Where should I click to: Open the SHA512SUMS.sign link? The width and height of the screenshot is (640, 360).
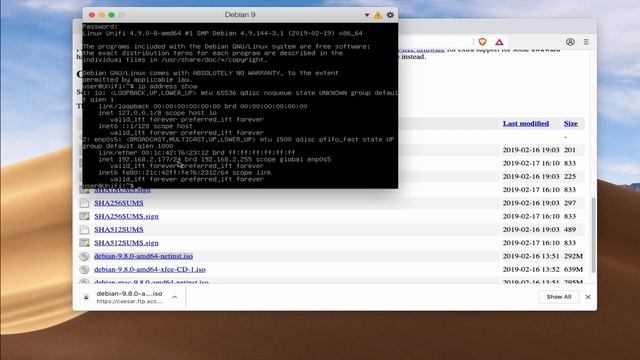coord(127,243)
